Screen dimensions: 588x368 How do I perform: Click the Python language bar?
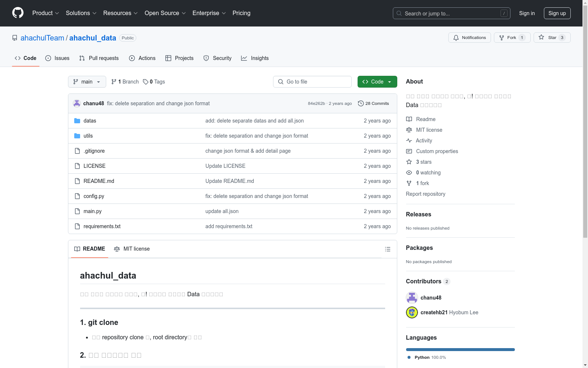460,350
